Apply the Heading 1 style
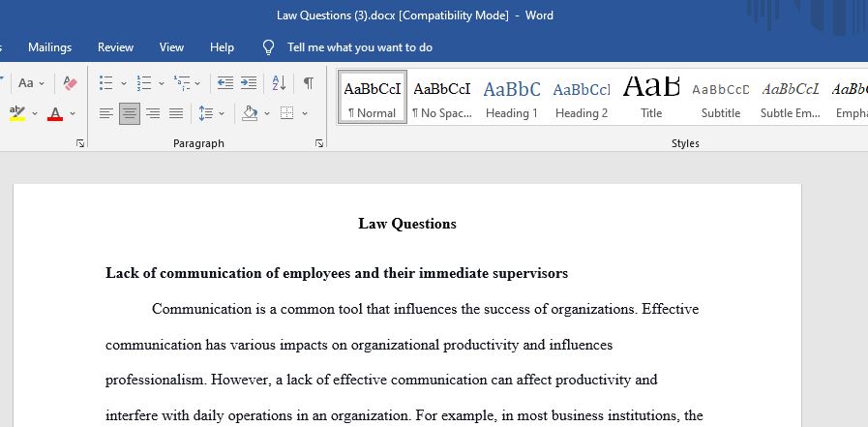This screenshot has width=868, height=427. (x=512, y=97)
